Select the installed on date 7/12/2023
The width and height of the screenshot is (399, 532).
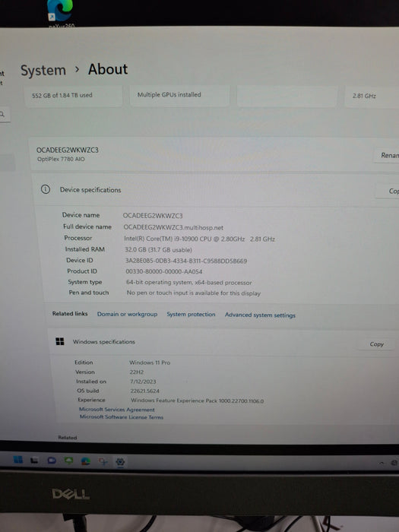click(x=143, y=382)
